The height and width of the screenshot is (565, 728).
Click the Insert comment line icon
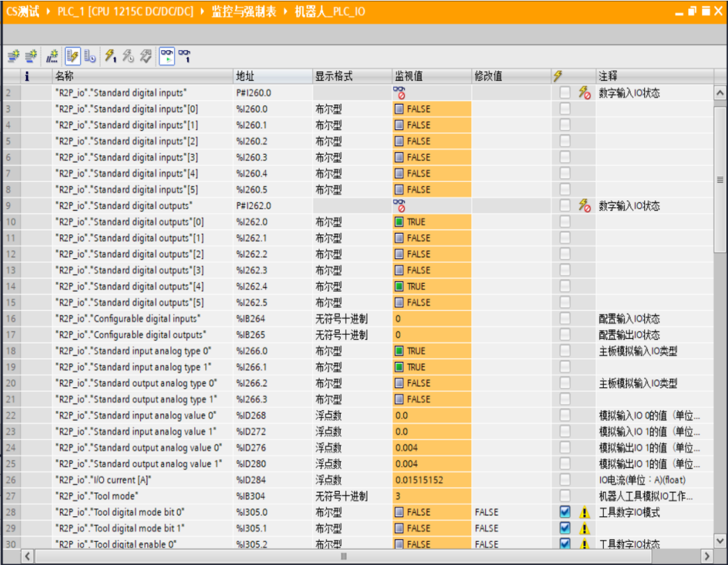coord(54,56)
